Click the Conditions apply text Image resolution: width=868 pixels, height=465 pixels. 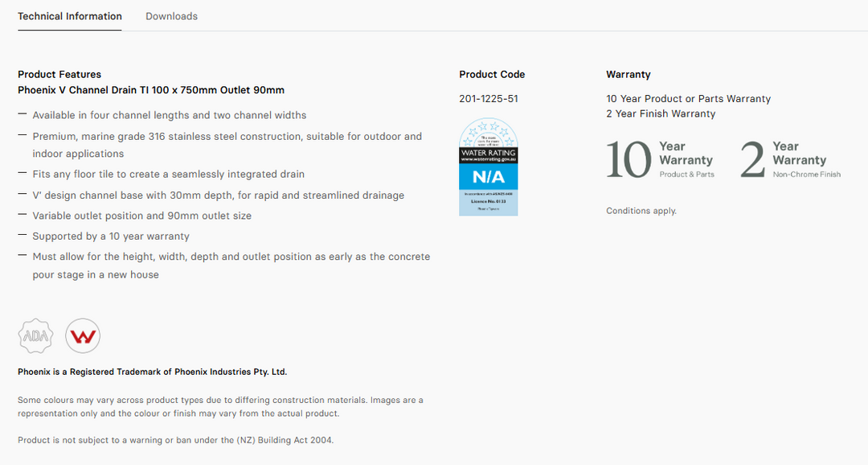(x=641, y=211)
